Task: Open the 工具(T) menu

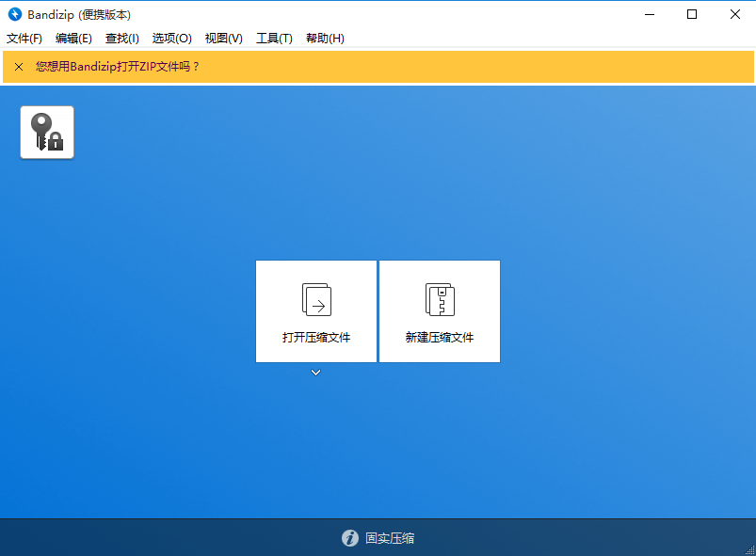Action: coord(274,39)
